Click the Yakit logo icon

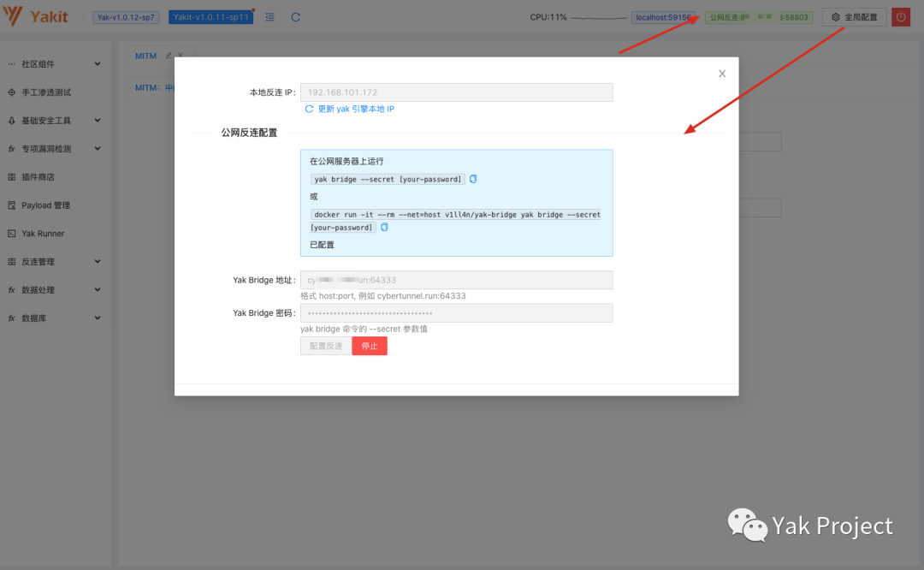12,16
